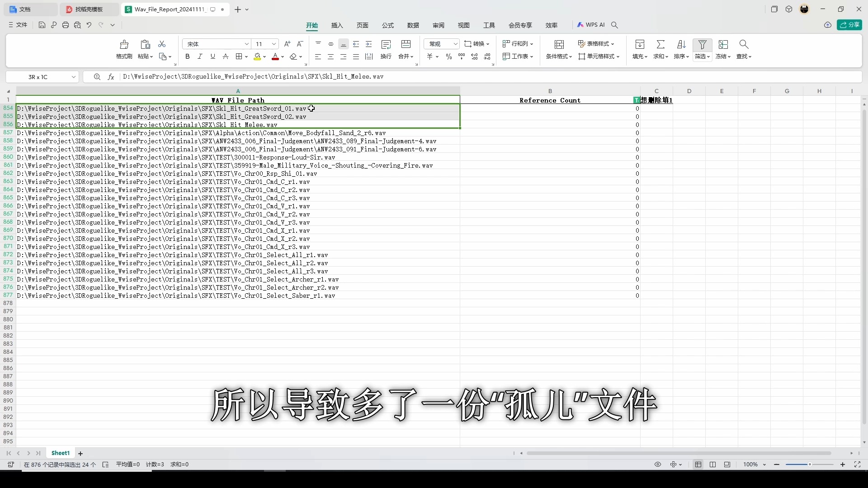Open the cell borders dropdown arrow
The height and width of the screenshot is (488, 868).
click(246, 56)
